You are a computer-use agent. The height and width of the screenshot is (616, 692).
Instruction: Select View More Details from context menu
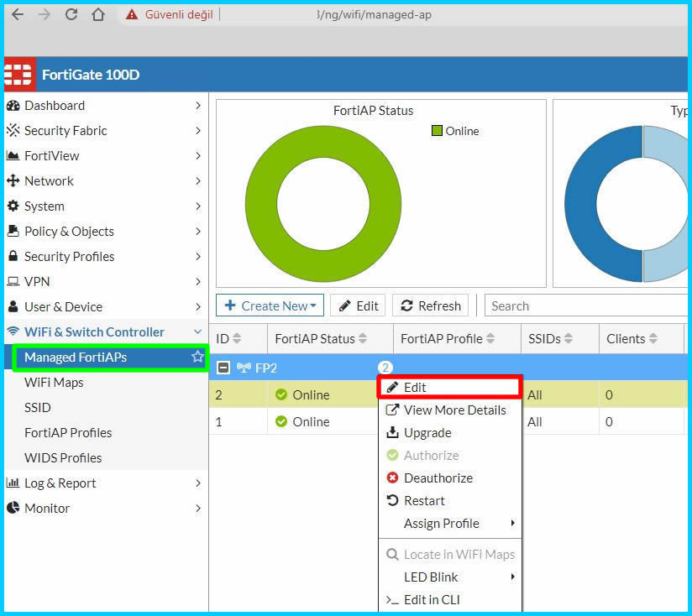click(x=450, y=410)
